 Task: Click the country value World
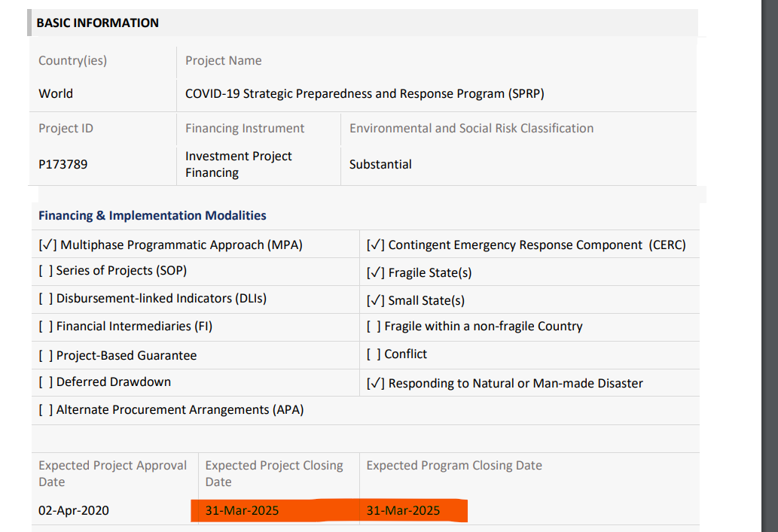56,94
